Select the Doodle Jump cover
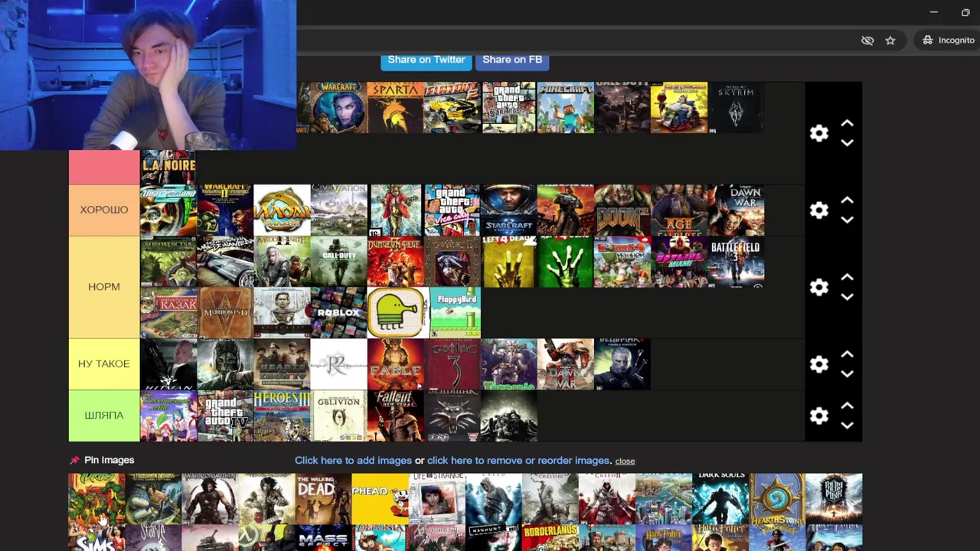This screenshot has height=551, width=980. pos(397,312)
